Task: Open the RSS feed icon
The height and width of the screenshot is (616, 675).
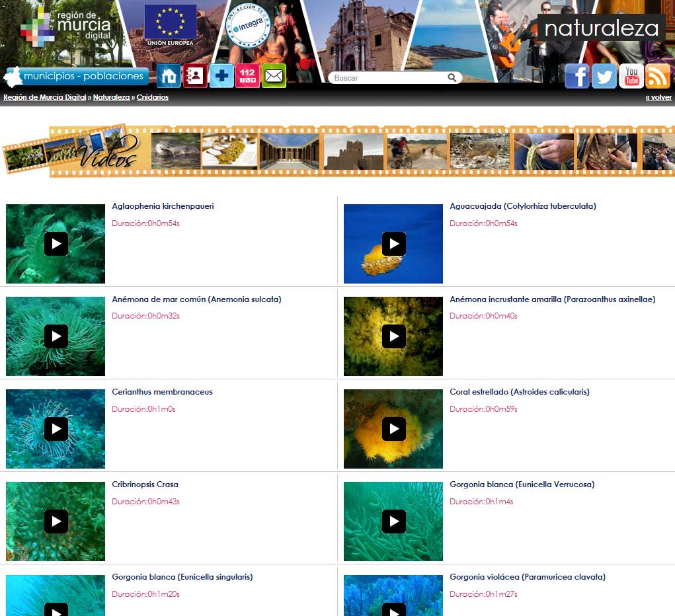Action: [x=658, y=76]
